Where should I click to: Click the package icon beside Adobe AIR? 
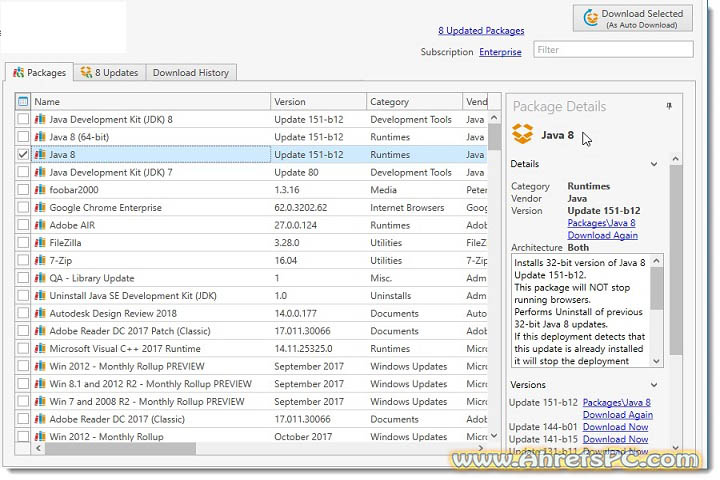coord(40,225)
